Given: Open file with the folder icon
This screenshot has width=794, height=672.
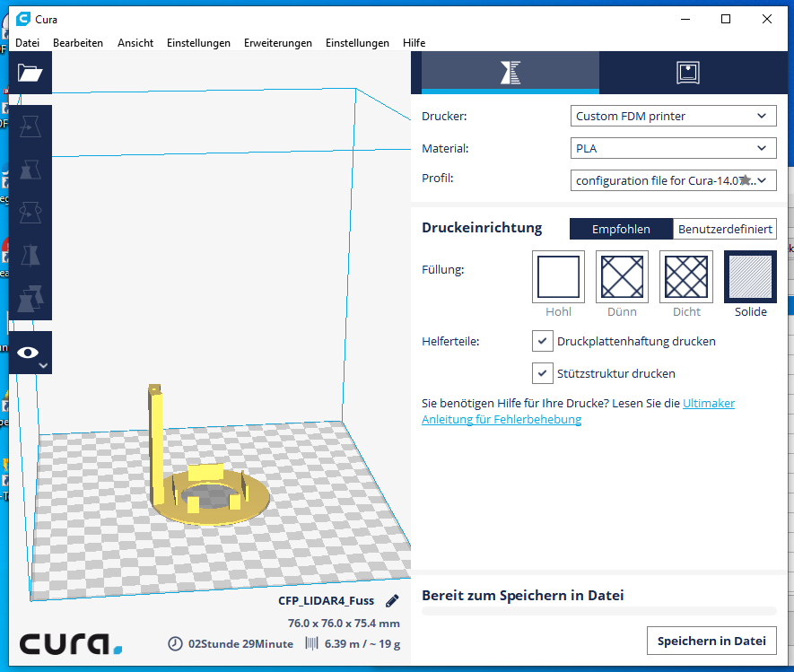Looking at the screenshot, I should [x=30, y=73].
